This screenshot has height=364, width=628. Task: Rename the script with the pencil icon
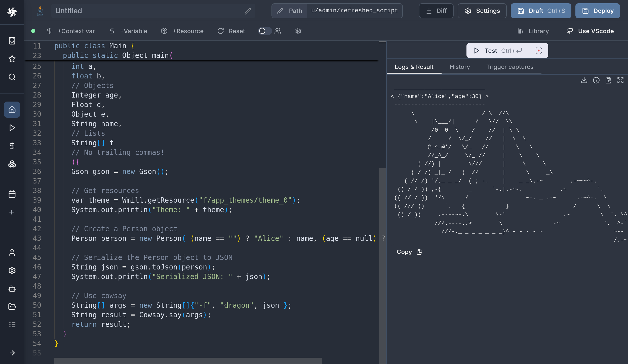(x=248, y=11)
